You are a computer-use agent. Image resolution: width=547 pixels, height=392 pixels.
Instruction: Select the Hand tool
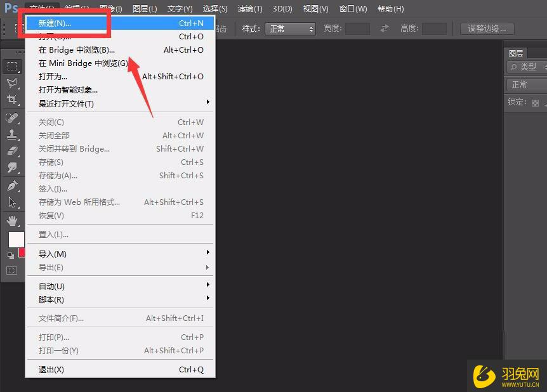click(11, 221)
